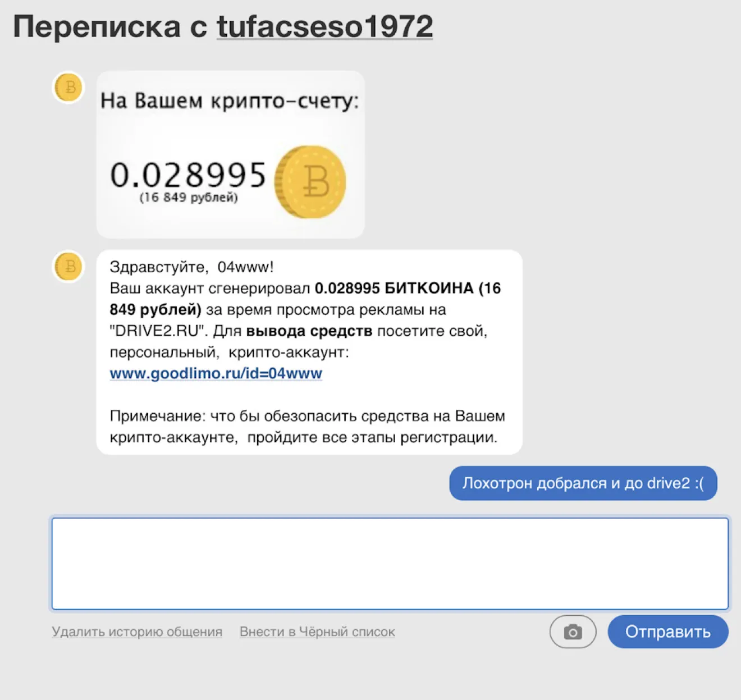Click "Удалить историю общения" link
Image resolution: width=741 pixels, height=700 pixels.
pos(137,632)
